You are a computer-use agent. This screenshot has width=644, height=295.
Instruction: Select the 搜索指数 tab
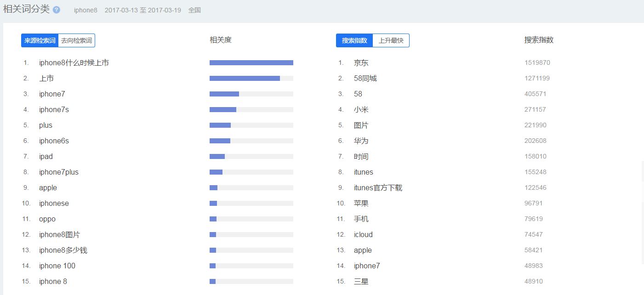[x=353, y=40]
